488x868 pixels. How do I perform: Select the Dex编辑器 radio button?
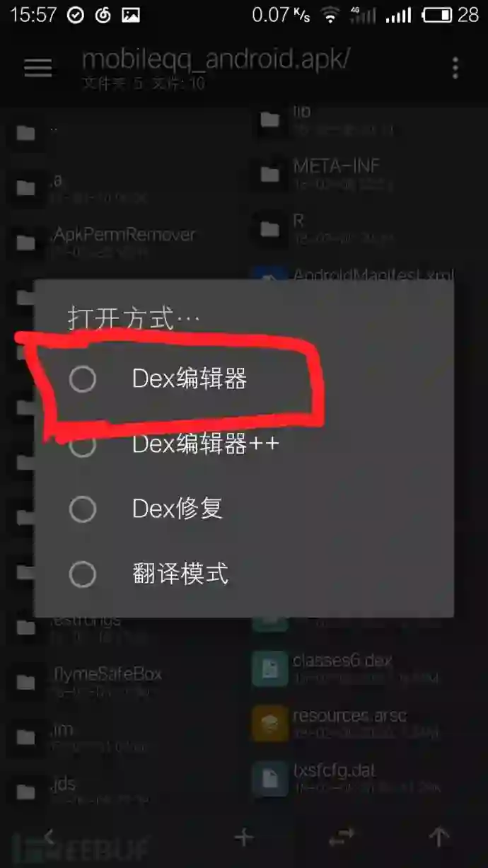[83, 380]
